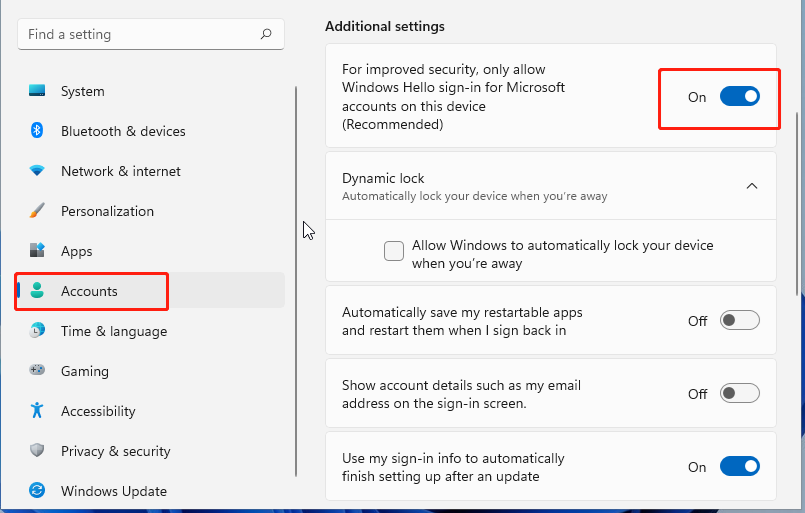The height and width of the screenshot is (513, 805).
Task: Click the Apps grid icon
Action: coord(37,251)
